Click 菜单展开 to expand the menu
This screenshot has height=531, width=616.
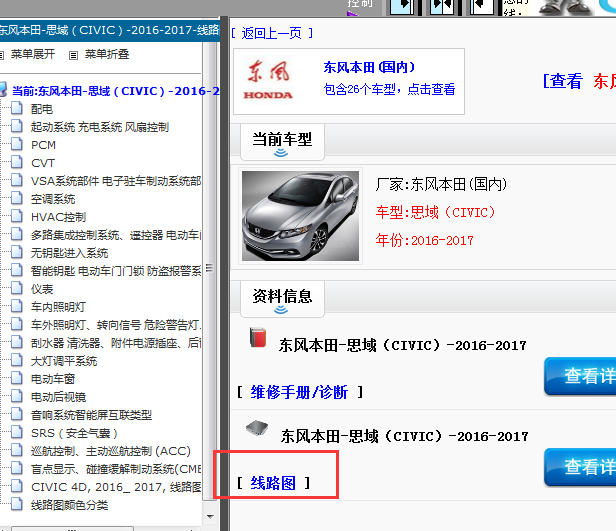pos(33,54)
